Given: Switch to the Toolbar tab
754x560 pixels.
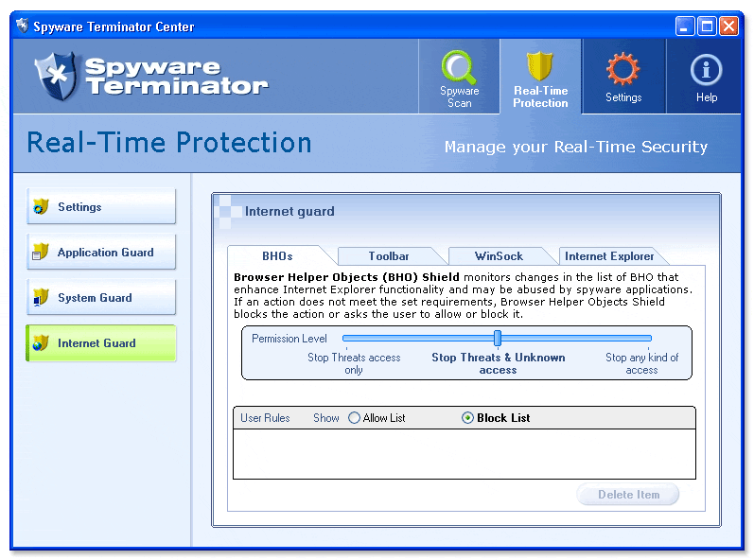Looking at the screenshot, I should tap(389, 256).
